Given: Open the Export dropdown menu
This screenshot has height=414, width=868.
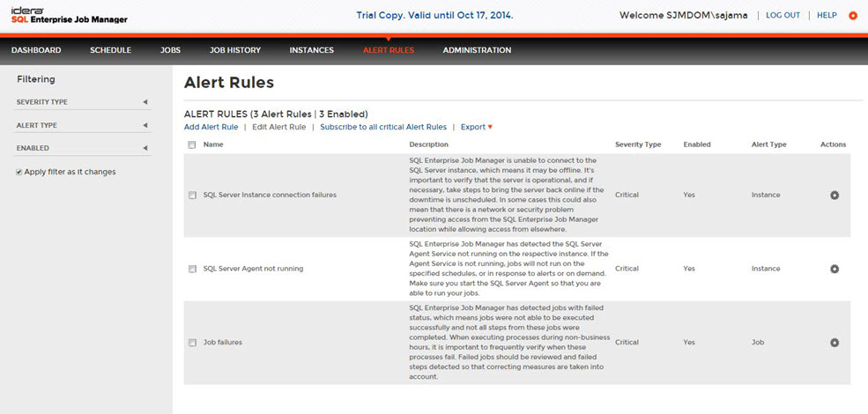Looking at the screenshot, I should [x=476, y=127].
